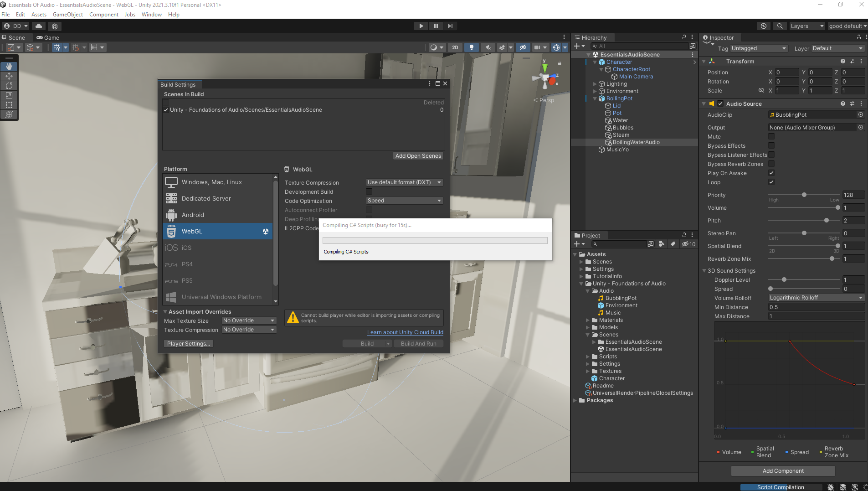
Task: Open Learn about Unity Cloud Build link
Action: (x=405, y=332)
